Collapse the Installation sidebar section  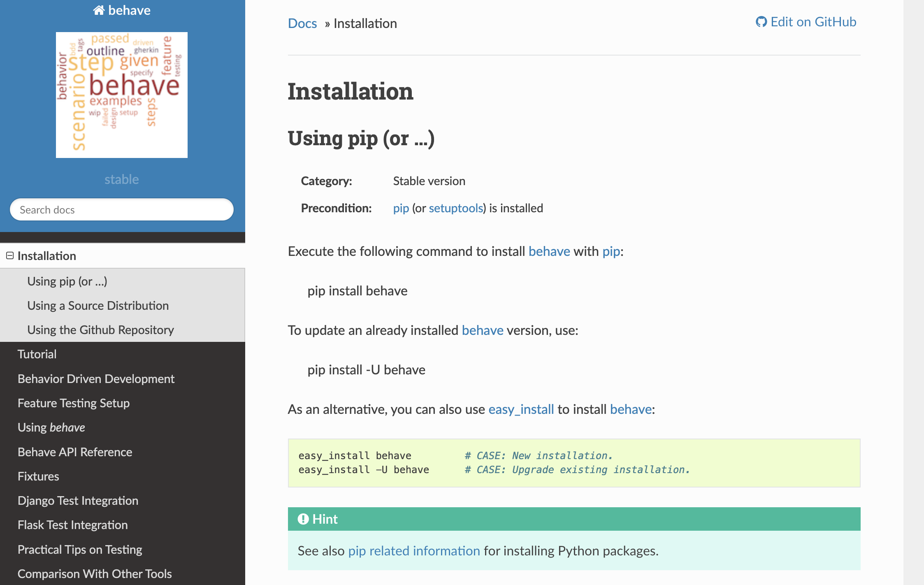10,256
